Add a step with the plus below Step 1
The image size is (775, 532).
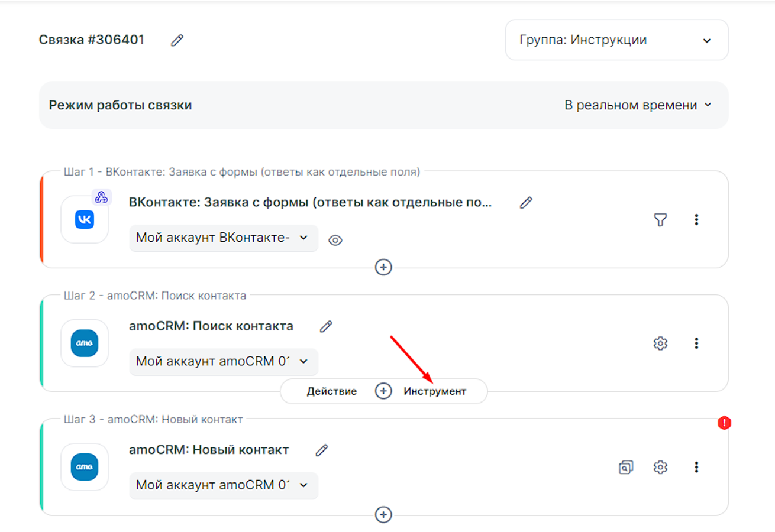click(x=383, y=268)
